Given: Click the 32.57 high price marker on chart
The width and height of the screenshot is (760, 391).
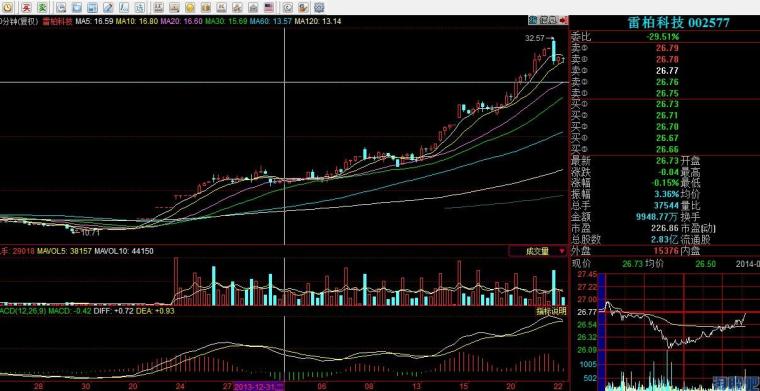Looking at the screenshot, I should (535, 37).
